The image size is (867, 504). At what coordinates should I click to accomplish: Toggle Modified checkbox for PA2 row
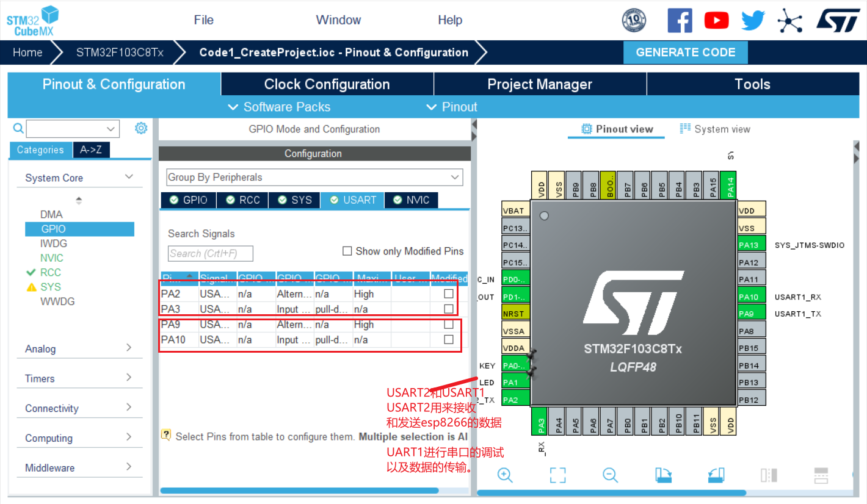tap(449, 293)
